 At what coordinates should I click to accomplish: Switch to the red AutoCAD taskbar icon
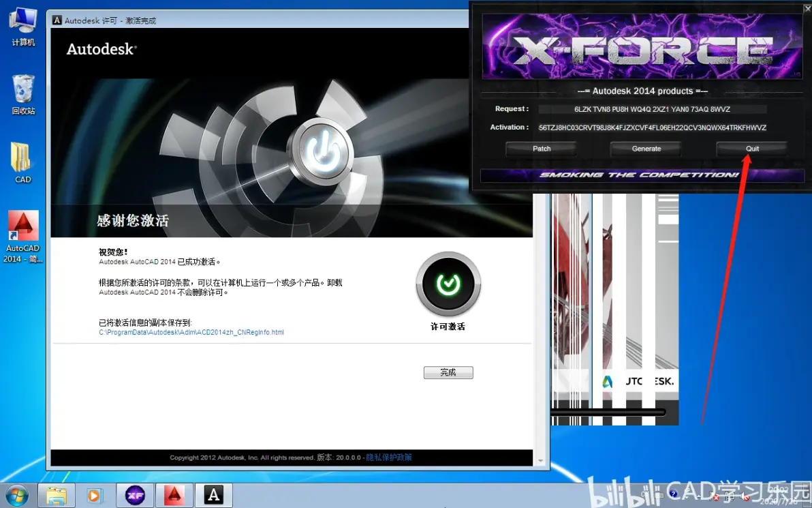174,496
